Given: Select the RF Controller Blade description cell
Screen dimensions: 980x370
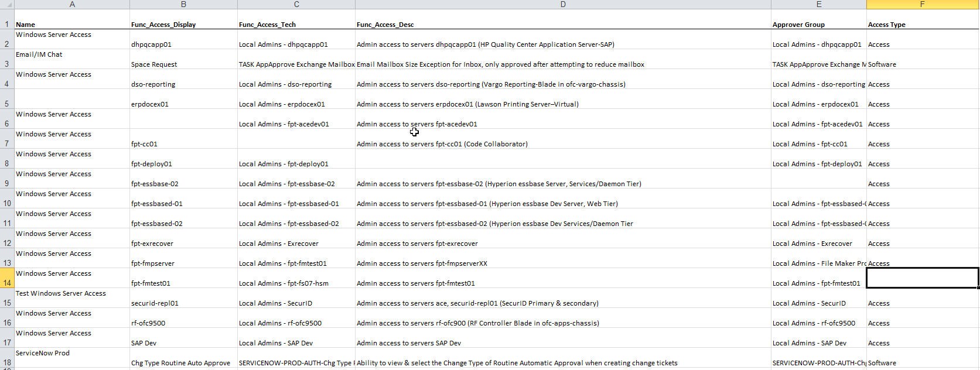Looking at the screenshot, I should [x=563, y=318].
